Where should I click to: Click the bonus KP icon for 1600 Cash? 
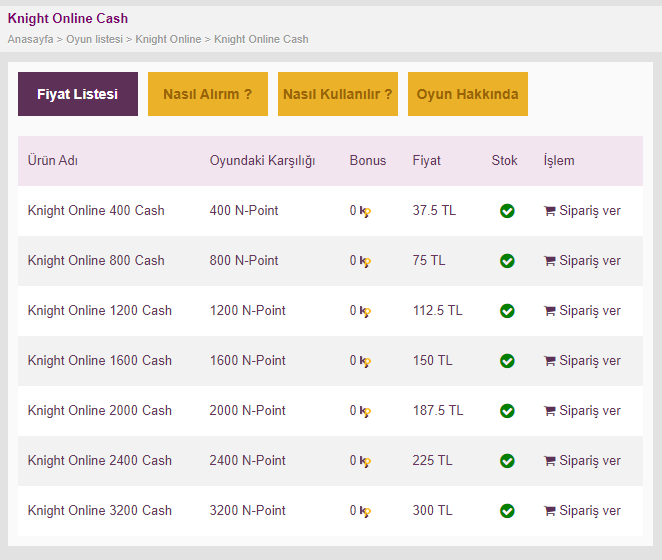point(365,362)
